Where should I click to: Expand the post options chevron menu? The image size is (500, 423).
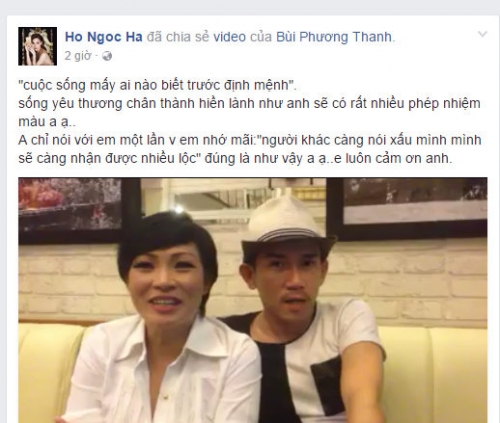point(483,34)
